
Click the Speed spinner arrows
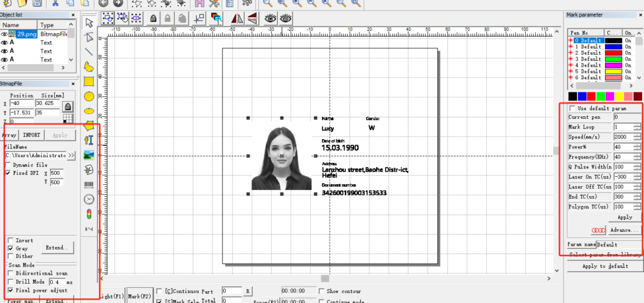(637, 137)
